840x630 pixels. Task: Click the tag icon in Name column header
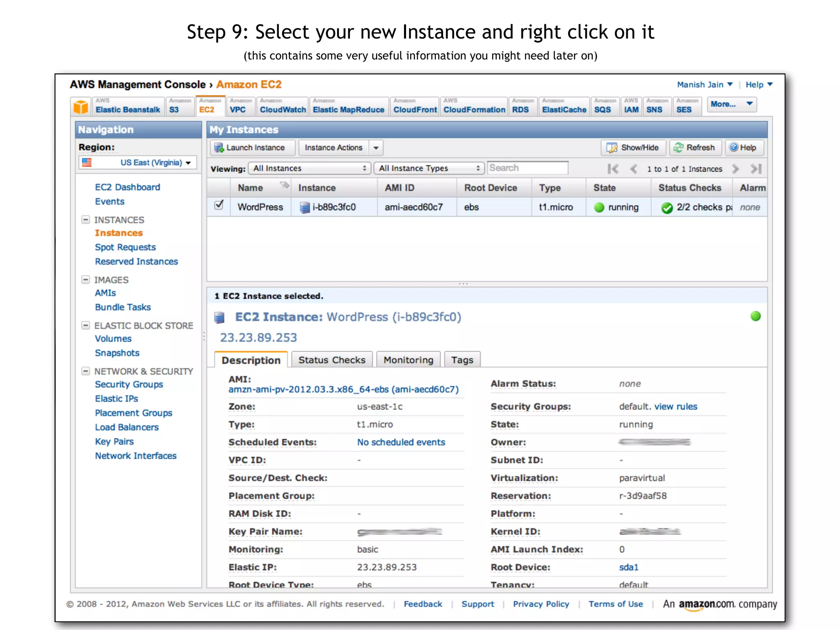(284, 185)
